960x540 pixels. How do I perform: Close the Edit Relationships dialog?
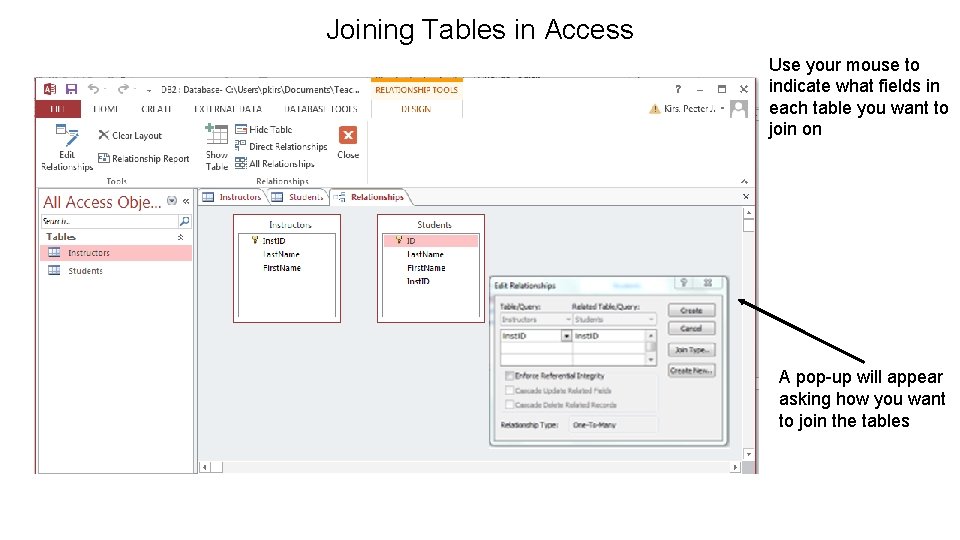[x=708, y=283]
